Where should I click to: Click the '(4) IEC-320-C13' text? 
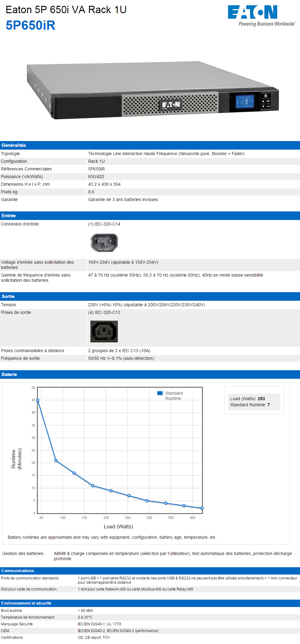click(x=104, y=312)
